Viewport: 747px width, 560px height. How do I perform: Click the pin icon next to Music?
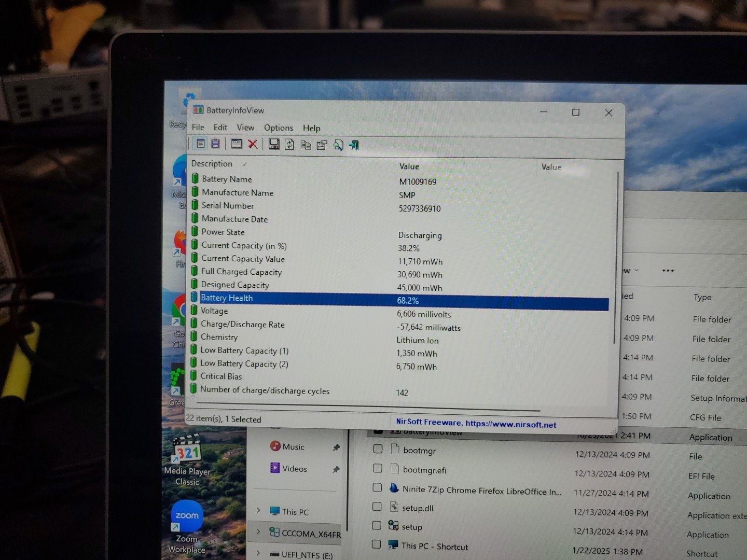(x=336, y=447)
